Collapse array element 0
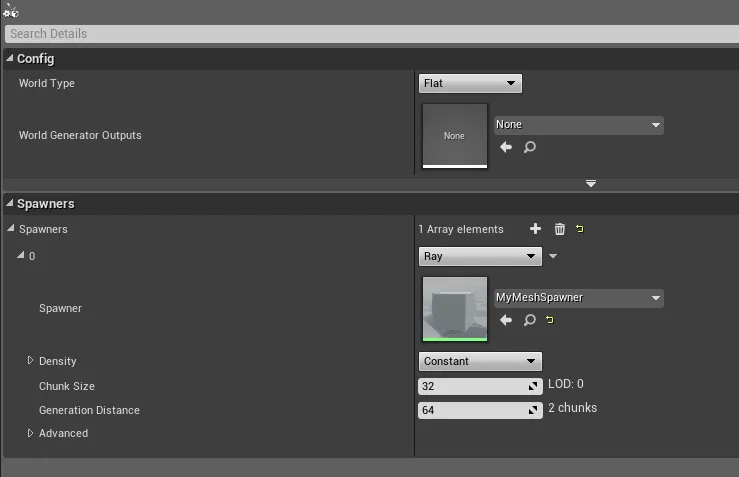The image size is (739, 477). [20, 256]
